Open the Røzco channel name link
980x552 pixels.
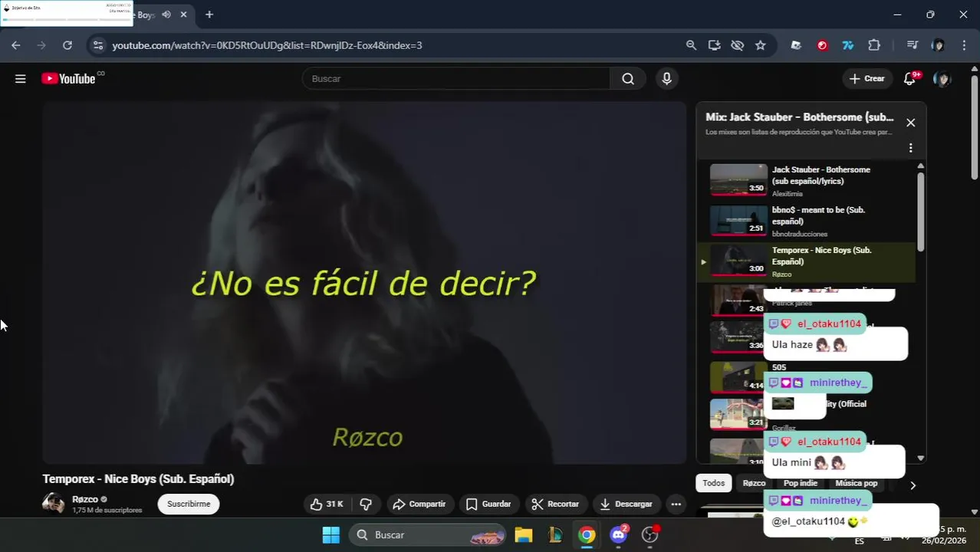click(x=85, y=499)
